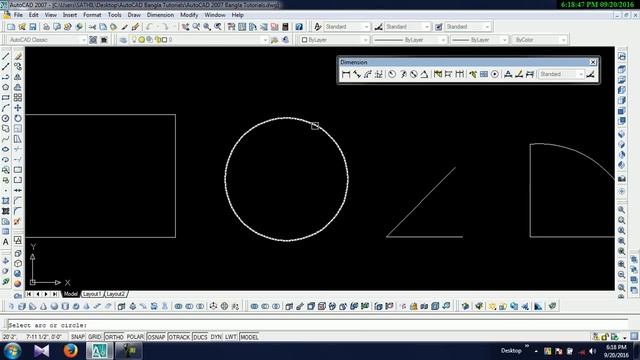The width and height of the screenshot is (640, 360).
Task: Open the Standard table style dropdown
Action: [x=468, y=27]
